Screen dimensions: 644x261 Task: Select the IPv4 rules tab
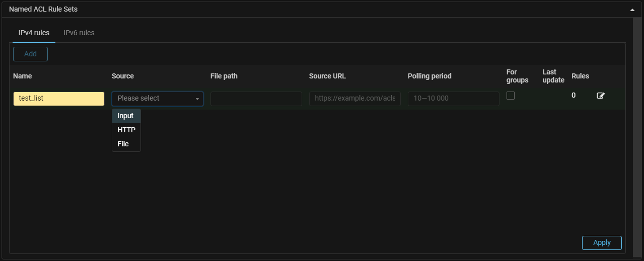34,33
